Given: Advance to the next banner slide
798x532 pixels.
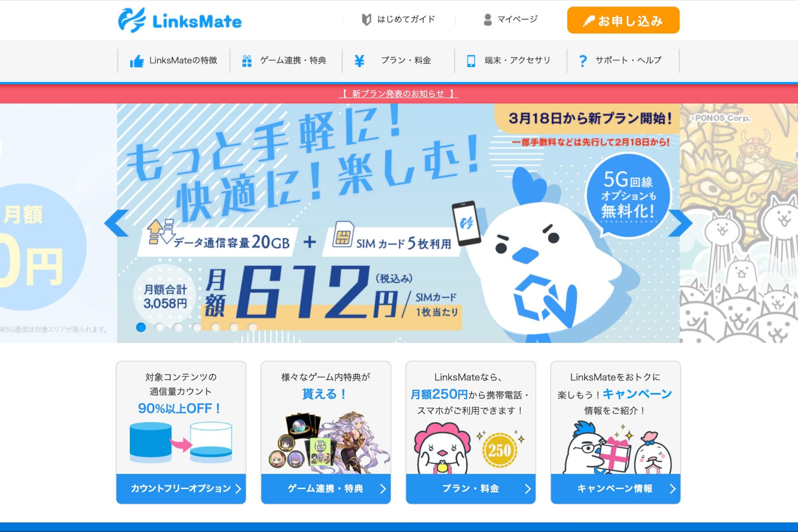Looking at the screenshot, I should coord(680,223).
